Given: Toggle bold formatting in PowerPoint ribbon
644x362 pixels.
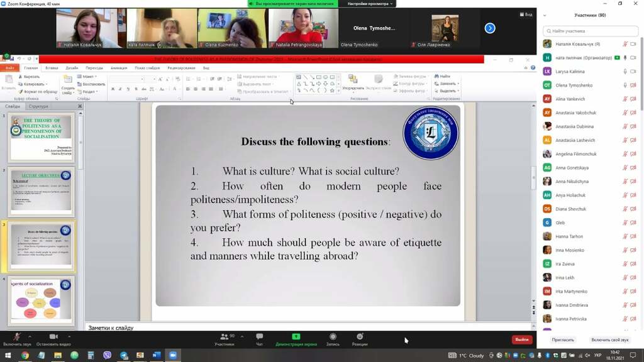Looking at the screenshot, I should (x=113, y=89).
